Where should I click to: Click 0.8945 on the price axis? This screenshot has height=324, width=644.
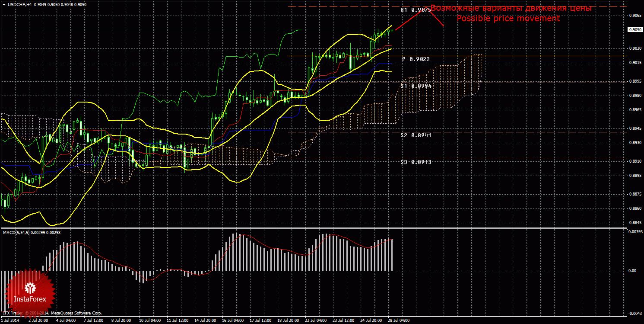click(635, 128)
